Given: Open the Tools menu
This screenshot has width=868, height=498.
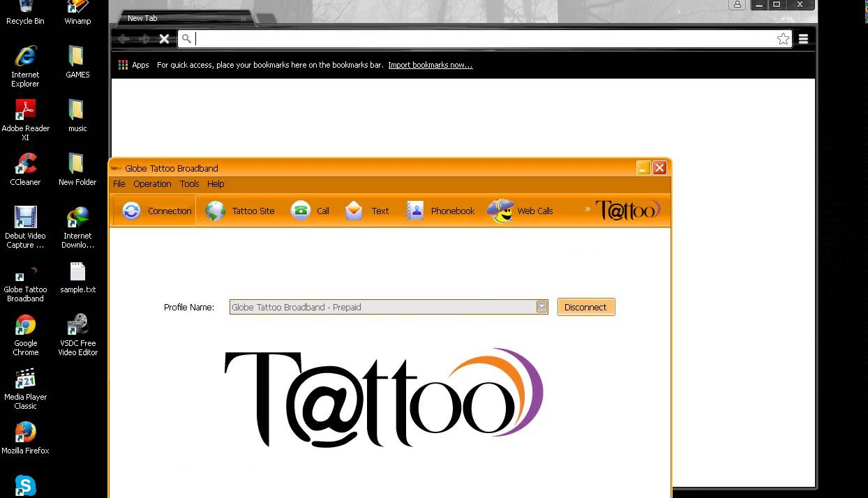Looking at the screenshot, I should pyautogui.click(x=190, y=184).
